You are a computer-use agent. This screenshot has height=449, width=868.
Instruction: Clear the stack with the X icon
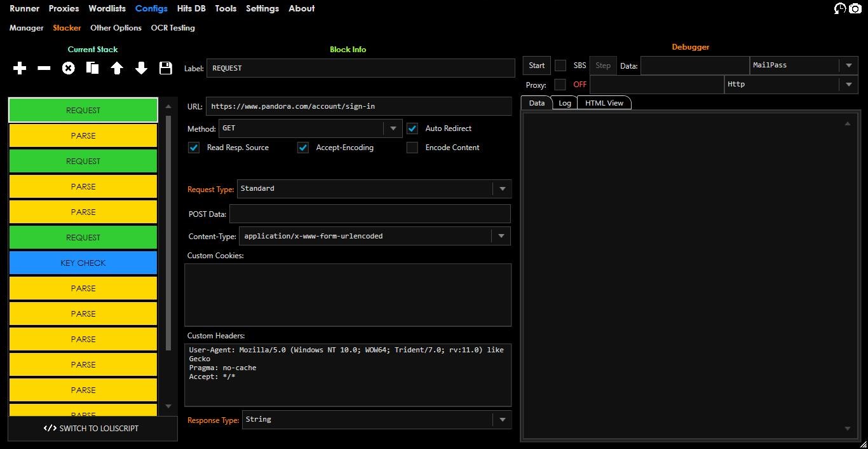[68, 68]
